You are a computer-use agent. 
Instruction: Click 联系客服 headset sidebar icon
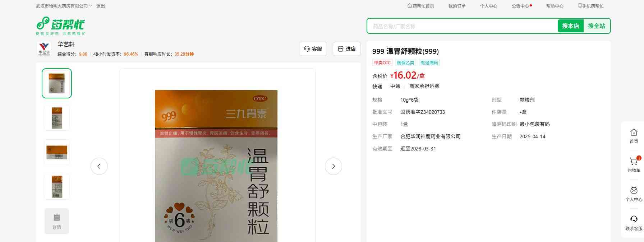[634, 219]
